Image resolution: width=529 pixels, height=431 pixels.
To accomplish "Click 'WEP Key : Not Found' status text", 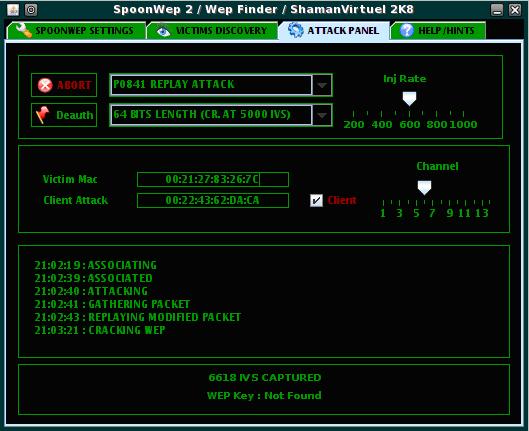I will 264,395.
